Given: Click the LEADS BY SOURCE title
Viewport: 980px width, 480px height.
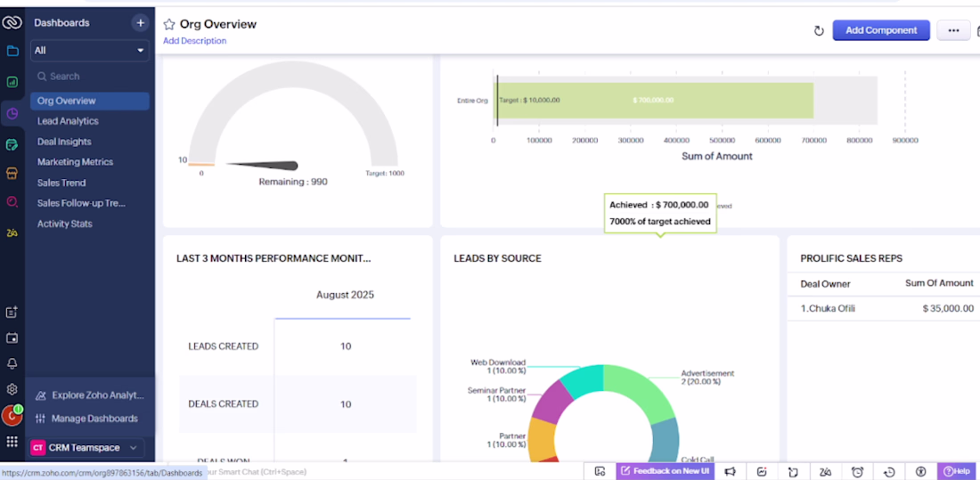Looking at the screenshot, I should click(x=497, y=258).
